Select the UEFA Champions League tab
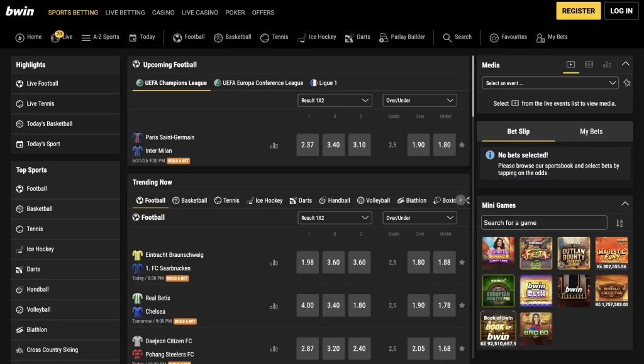The height and width of the screenshot is (364, 644). [171, 83]
